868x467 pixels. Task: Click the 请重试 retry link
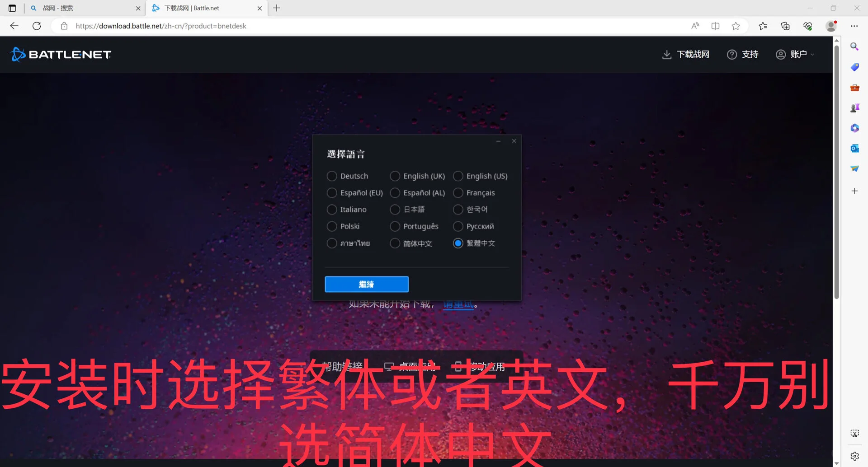point(458,304)
